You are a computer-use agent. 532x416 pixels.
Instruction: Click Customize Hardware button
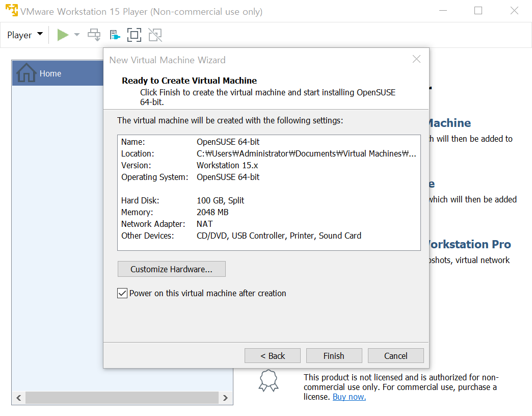(171, 269)
